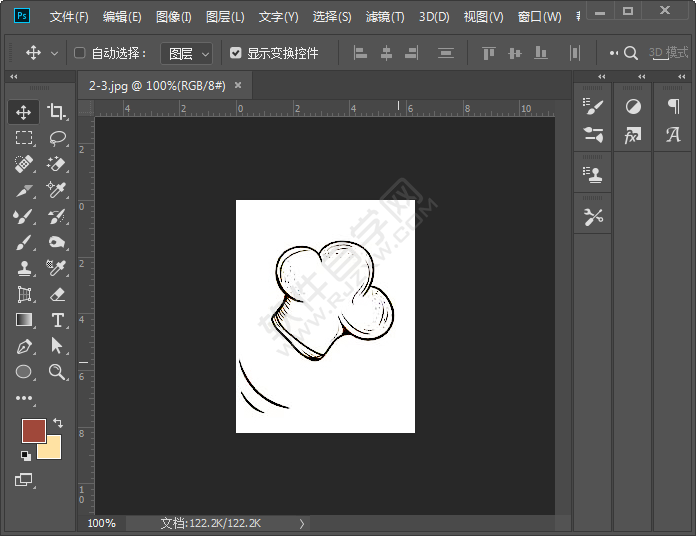
Task: Choose the Pen tool
Action: click(24, 346)
